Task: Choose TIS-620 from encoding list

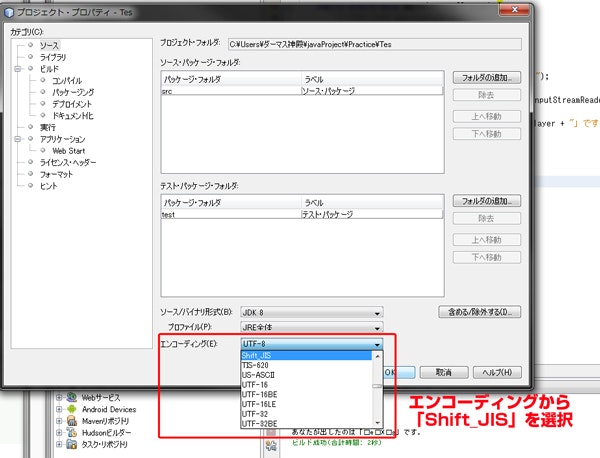Action: coord(306,365)
